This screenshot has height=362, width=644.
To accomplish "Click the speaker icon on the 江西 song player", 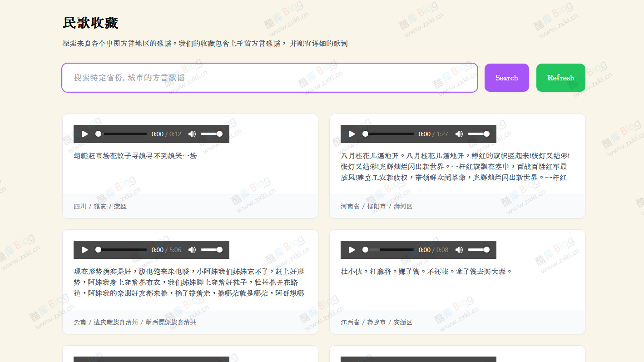I will [459, 249].
